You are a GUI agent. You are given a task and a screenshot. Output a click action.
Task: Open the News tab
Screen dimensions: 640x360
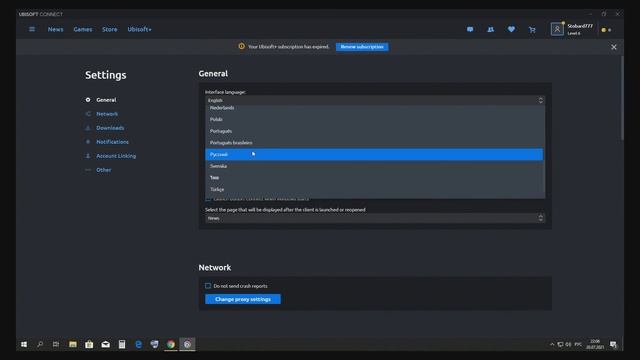click(x=56, y=29)
